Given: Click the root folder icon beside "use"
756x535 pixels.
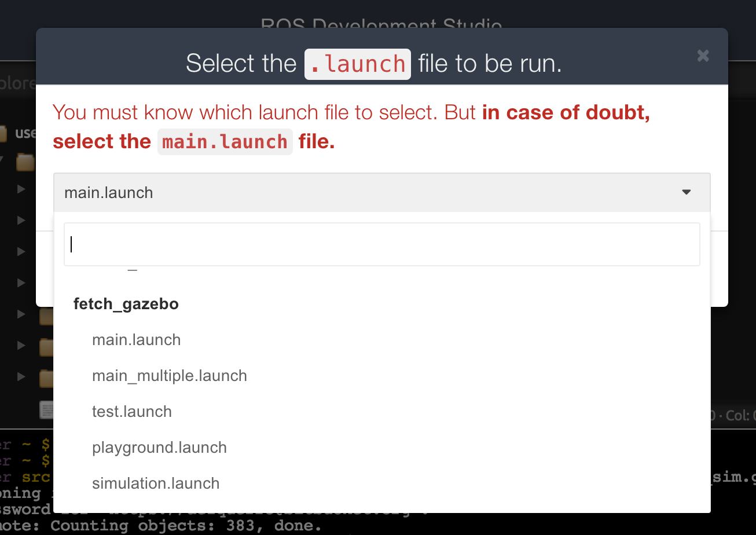Looking at the screenshot, I should 3,134.
